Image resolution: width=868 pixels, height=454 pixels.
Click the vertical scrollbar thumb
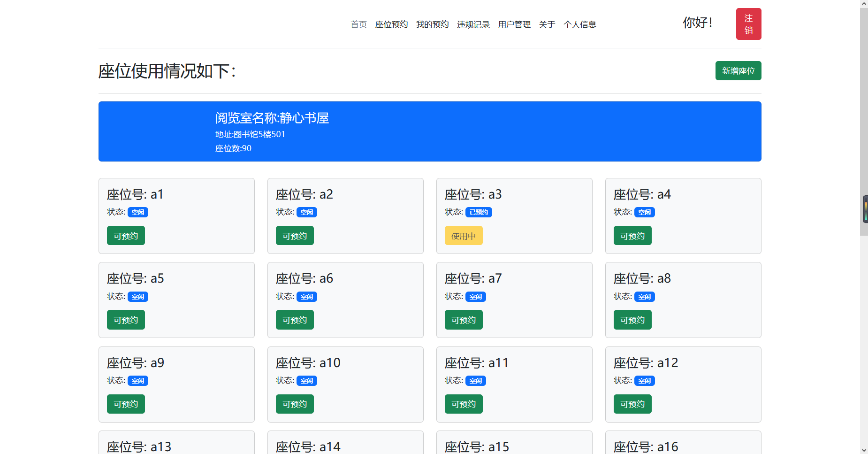point(864,122)
